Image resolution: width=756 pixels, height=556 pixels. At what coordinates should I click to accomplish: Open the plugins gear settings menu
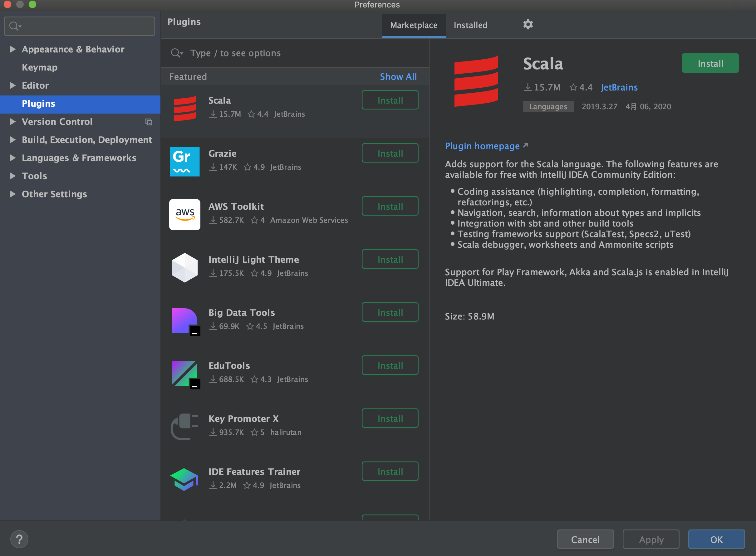(528, 25)
